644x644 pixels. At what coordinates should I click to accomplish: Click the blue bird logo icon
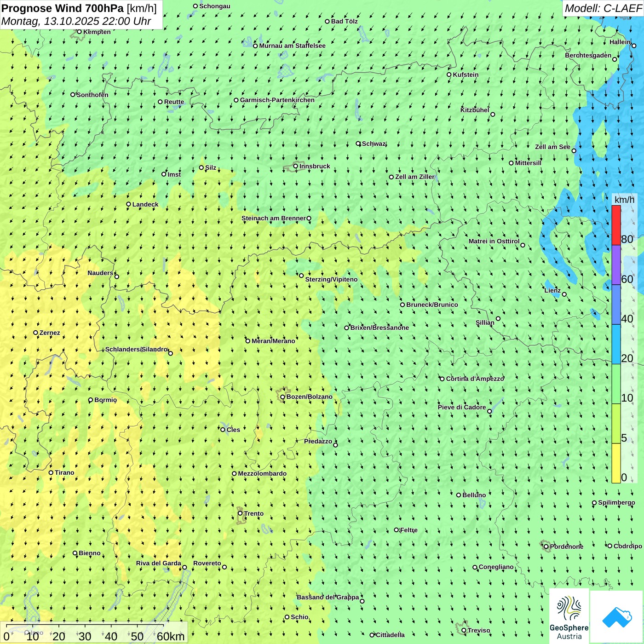[617, 617]
